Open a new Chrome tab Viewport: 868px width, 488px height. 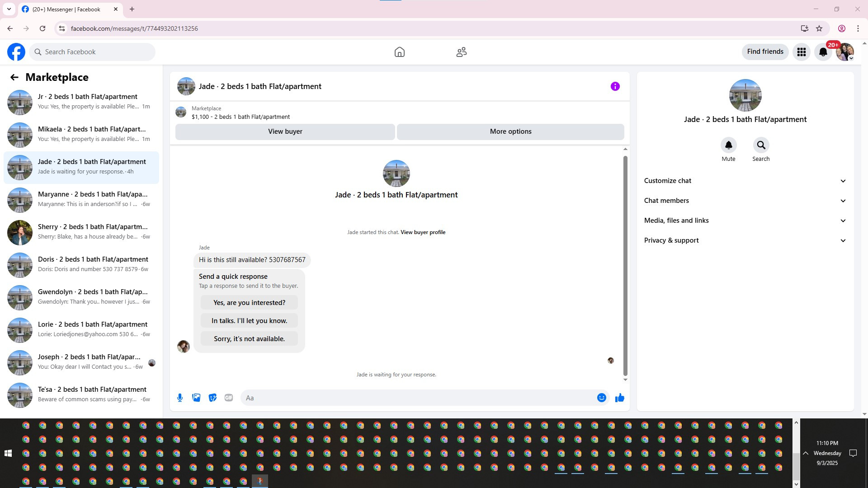[x=132, y=9]
